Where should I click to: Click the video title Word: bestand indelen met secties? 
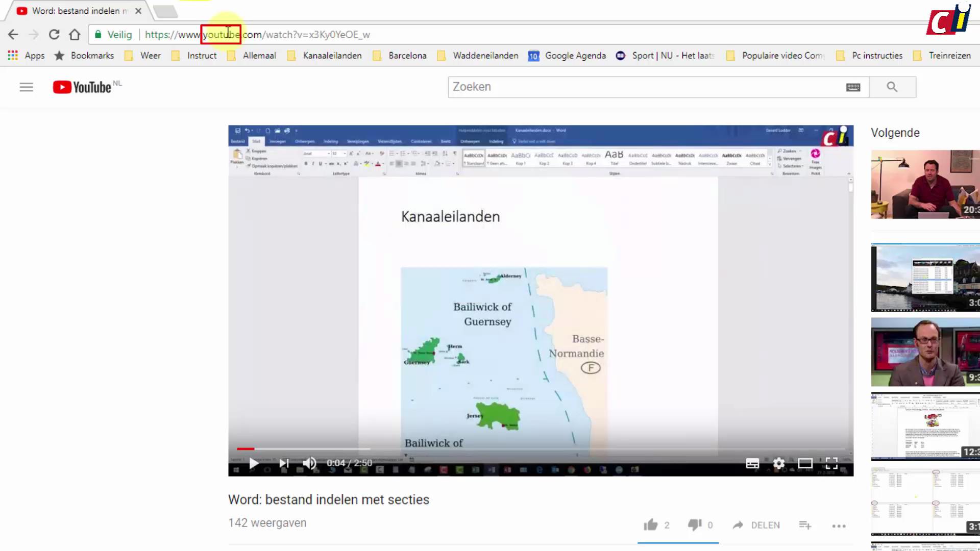(x=329, y=499)
